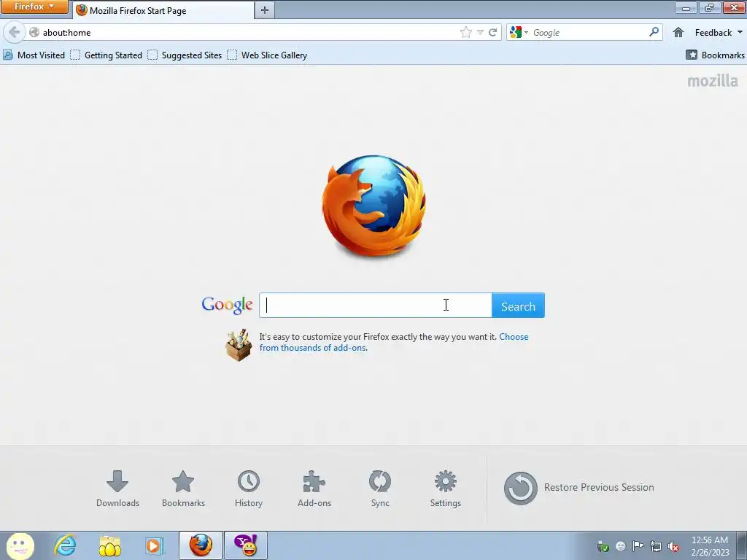The height and width of the screenshot is (560, 747).
Task: Focus the Google search box on the page
Action: [376, 306]
